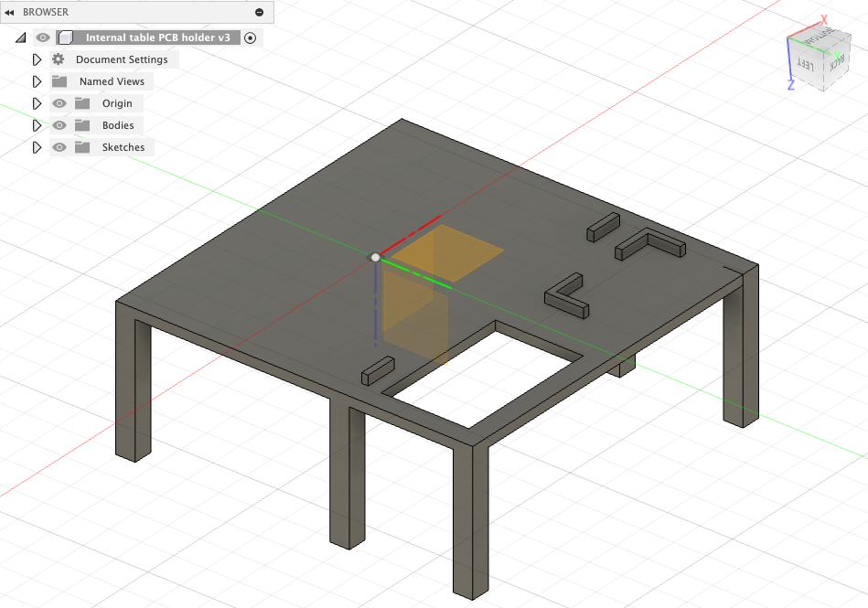Click the Document Settings gear icon
Screen dimensions: 868x608
point(59,59)
